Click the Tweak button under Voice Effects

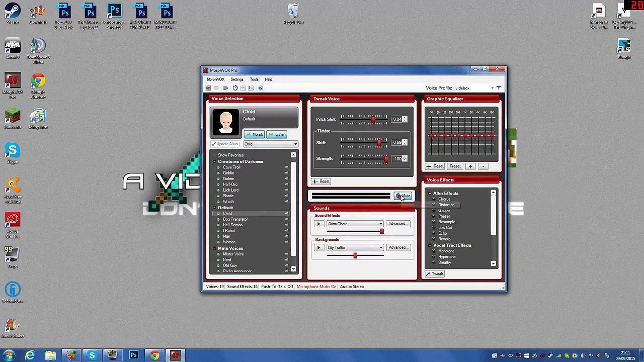pos(434,274)
